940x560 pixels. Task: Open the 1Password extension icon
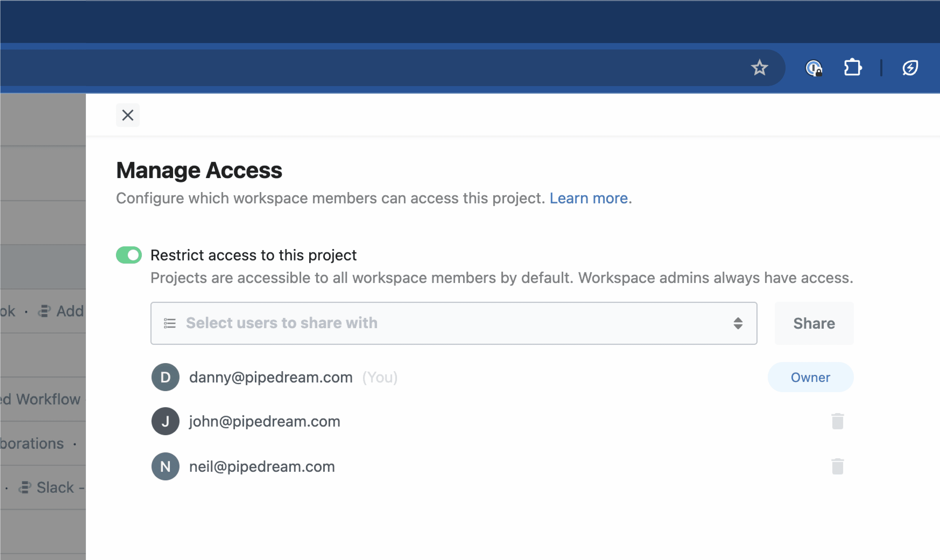(x=813, y=68)
